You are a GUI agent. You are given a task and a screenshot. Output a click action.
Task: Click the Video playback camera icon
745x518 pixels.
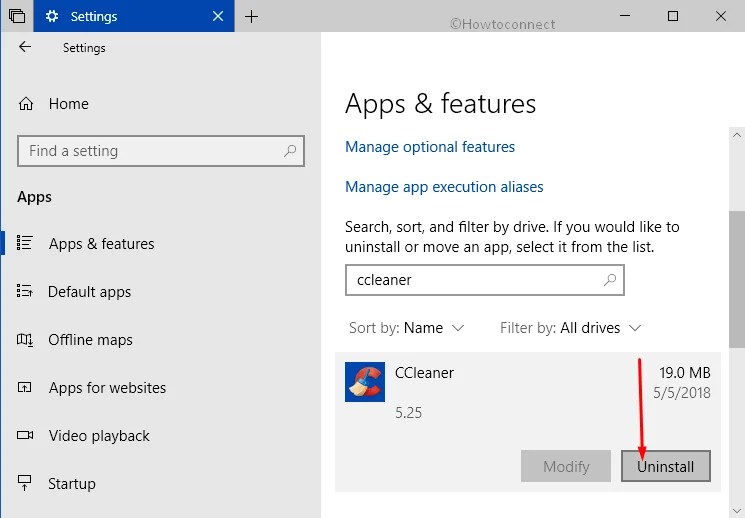click(x=25, y=435)
